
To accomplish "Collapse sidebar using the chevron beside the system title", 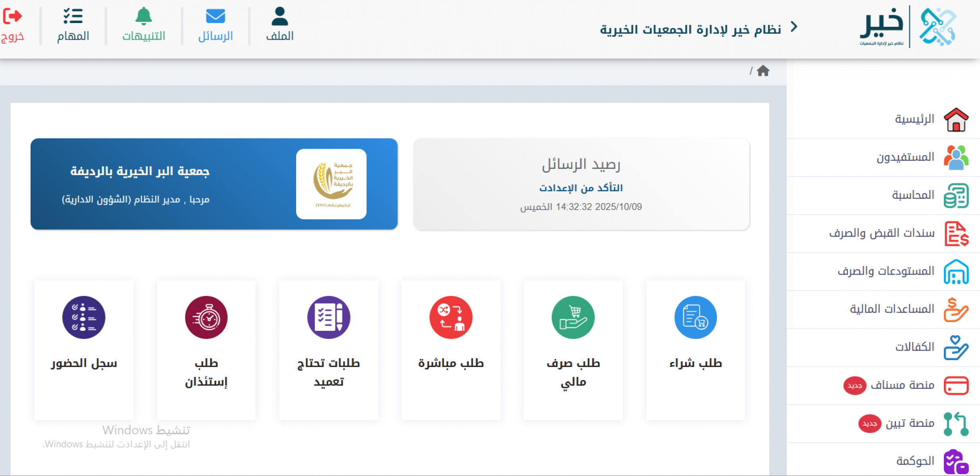I will pos(794,27).
